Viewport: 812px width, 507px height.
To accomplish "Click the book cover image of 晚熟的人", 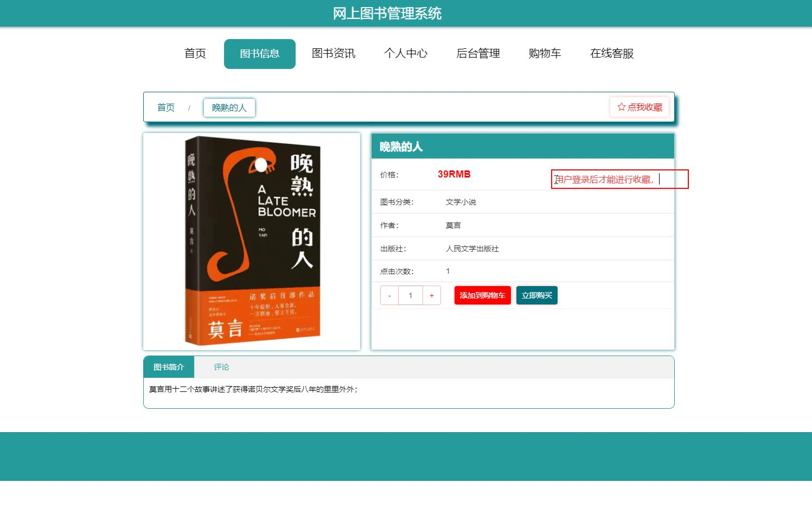I will click(x=252, y=241).
